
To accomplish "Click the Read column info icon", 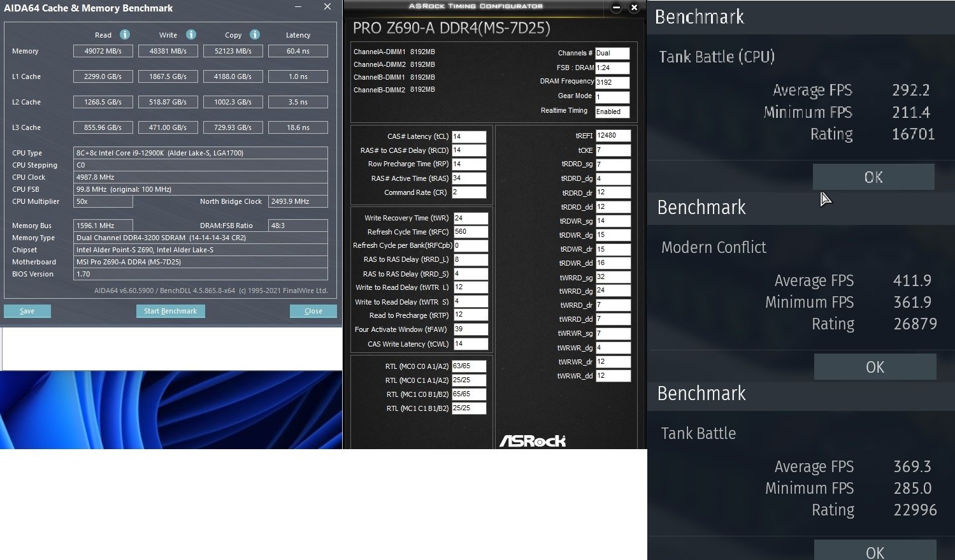I will coord(125,34).
